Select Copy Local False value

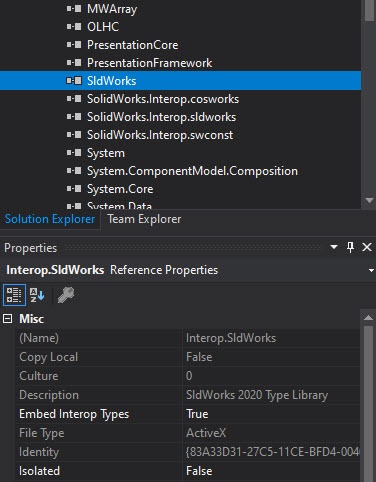tap(271, 357)
